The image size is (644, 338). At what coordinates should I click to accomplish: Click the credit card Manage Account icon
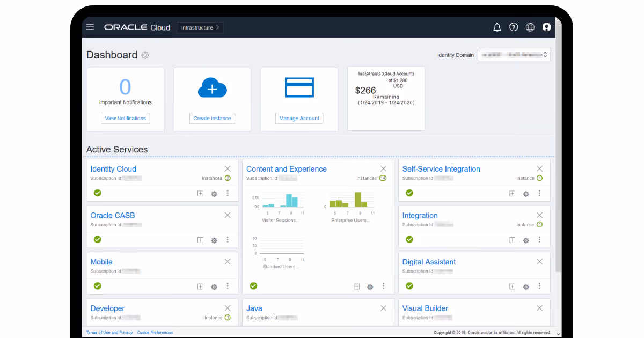(299, 87)
